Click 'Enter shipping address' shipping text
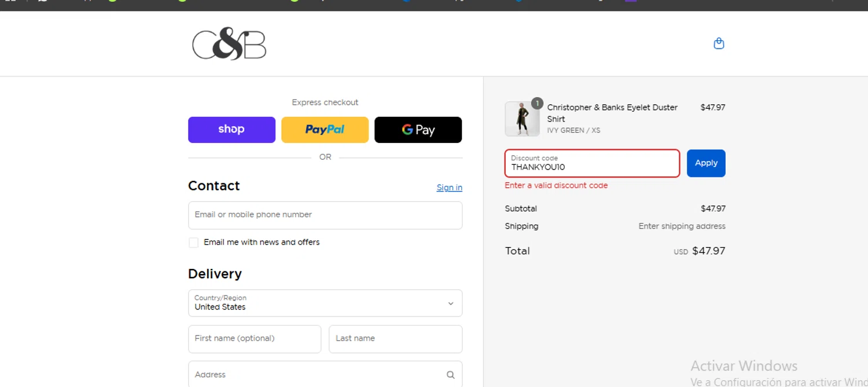Screen dimensions: 868x387 [682, 226]
